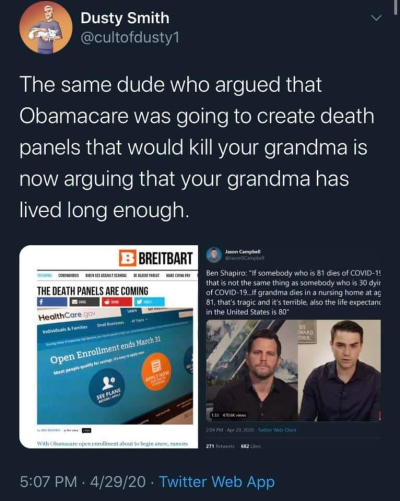Play the embedded Ben Shapiro video
Screen dimensions: 400x501
pos(293,370)
